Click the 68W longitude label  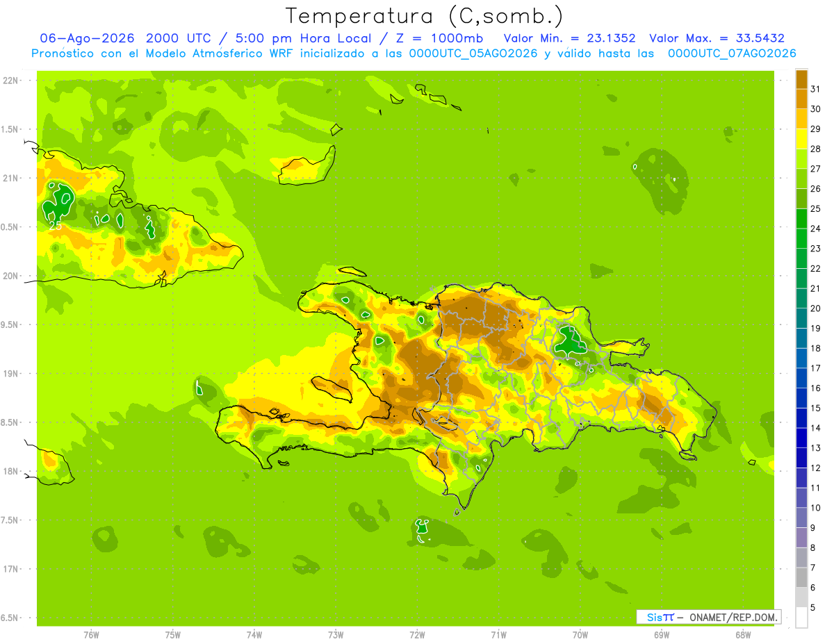[743, 635]
